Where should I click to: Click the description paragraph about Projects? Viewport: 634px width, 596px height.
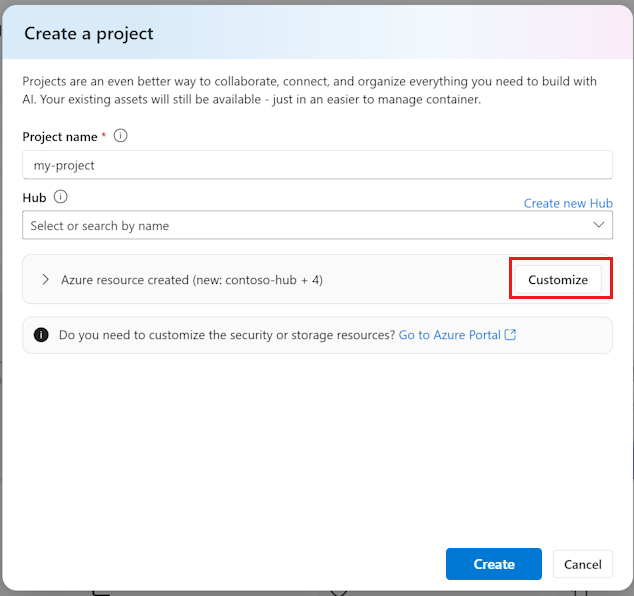pyautogui.click(x=309, y=90)
